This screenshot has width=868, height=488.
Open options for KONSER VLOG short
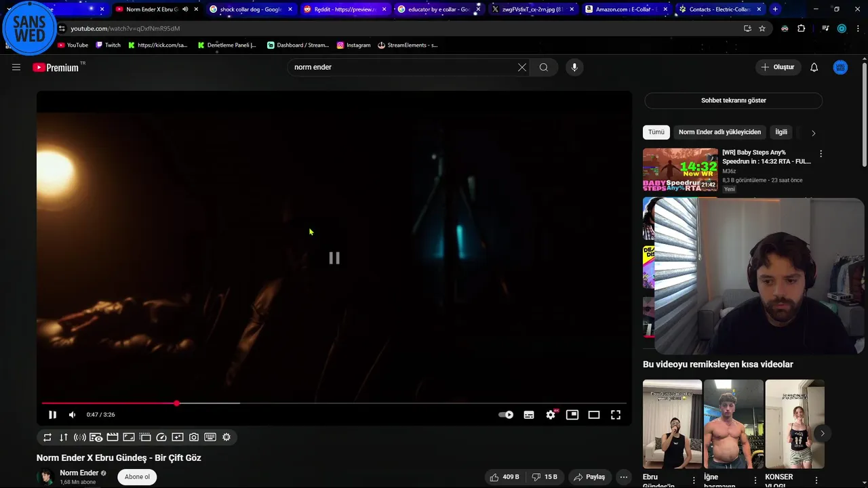[816, 480]
